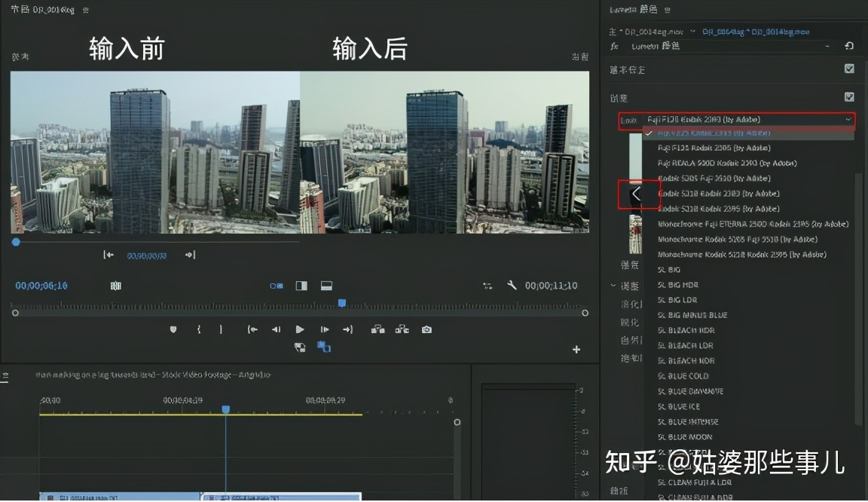Step back one frame
The image size is (868, 502).
(276, 329)
